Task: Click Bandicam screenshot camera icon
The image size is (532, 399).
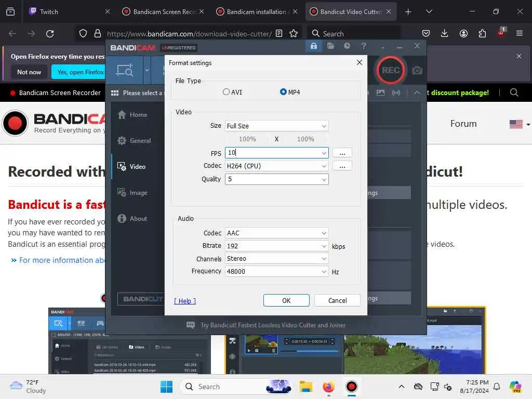Action: click(417, 71)
